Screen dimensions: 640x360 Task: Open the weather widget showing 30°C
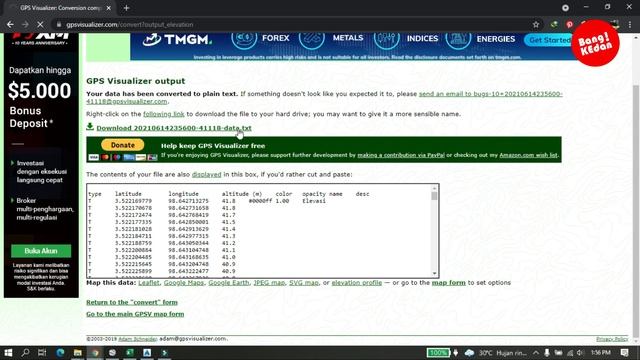496,353
